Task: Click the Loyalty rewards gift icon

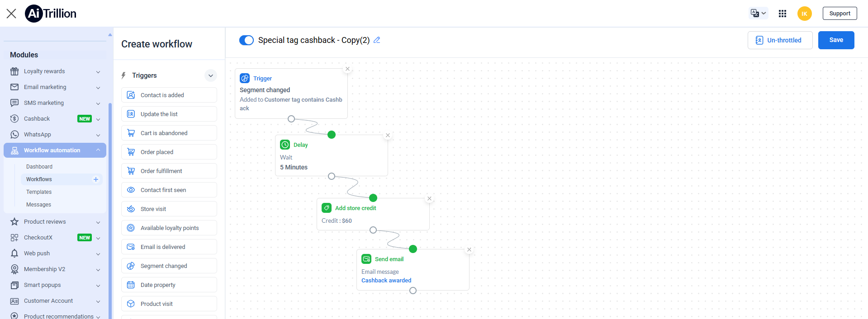Action: pyautogui.click(x=14, y=71)
